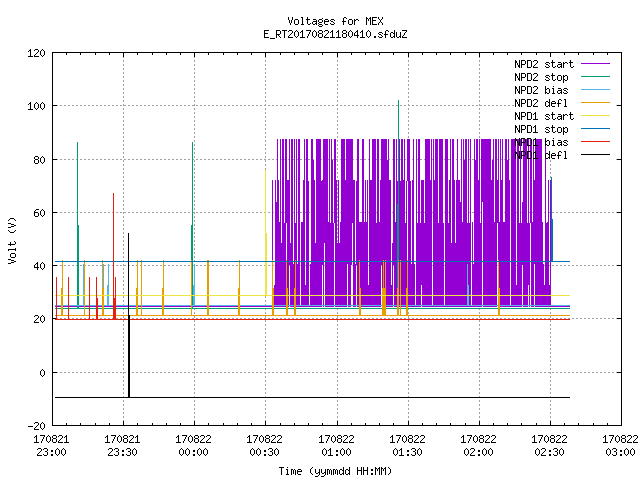The image size is (640, 480).
Task: Click the 'NPD1 stop' legend label
Action: pos(541,129)
